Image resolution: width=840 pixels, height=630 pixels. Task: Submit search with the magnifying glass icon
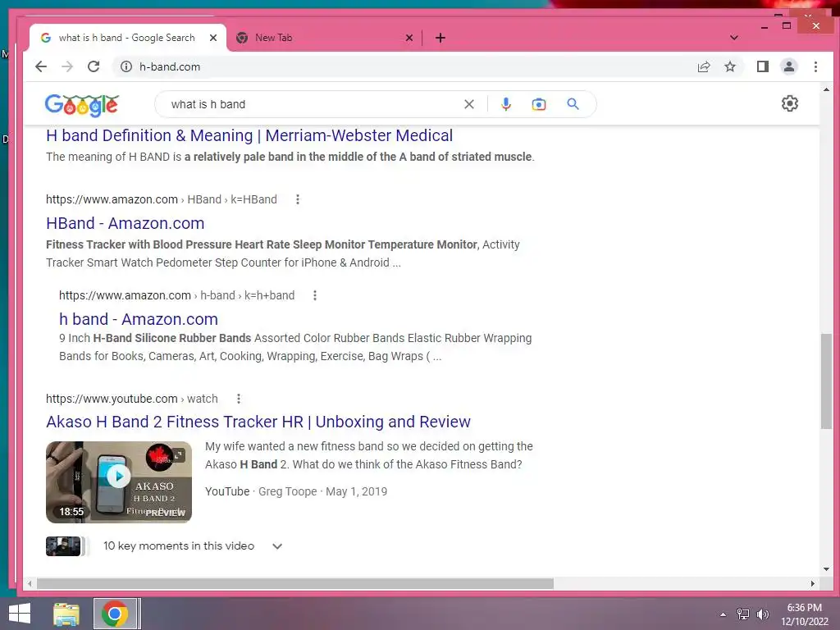tap(573, 104)
